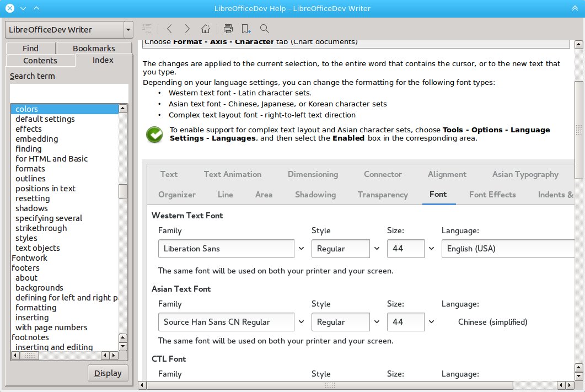Expand the Asian font Family dropdown arrow
Viewport: 585px width, 392px height.
coord(301,321)
